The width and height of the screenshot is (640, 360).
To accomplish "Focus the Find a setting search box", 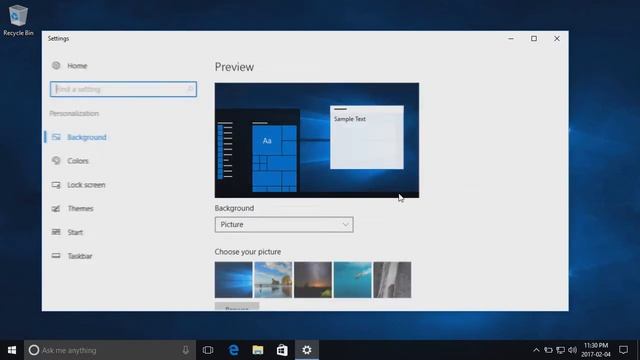I will click(x=123, y=89).
